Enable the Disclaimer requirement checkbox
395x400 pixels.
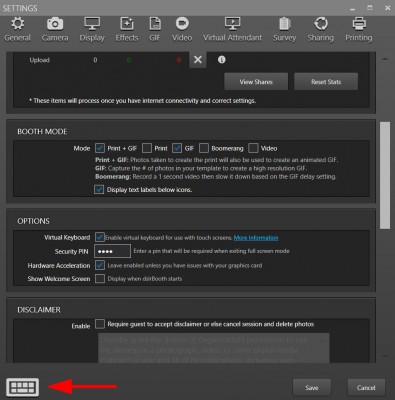click(100, 324)
